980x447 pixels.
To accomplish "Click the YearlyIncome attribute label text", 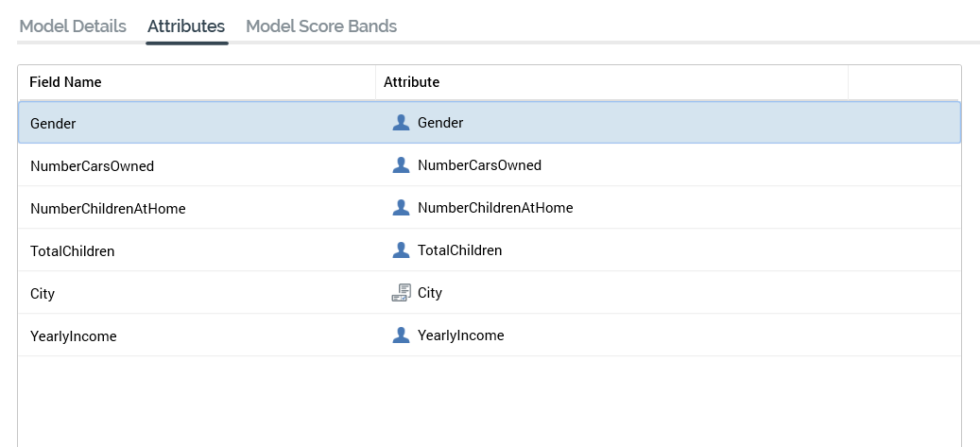I will (461, 335).
